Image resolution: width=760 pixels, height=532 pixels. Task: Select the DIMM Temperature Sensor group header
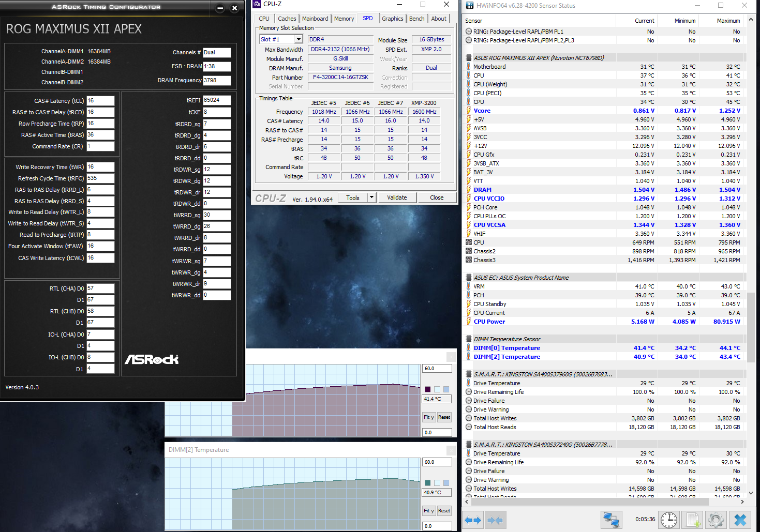[x=605, y=339]
